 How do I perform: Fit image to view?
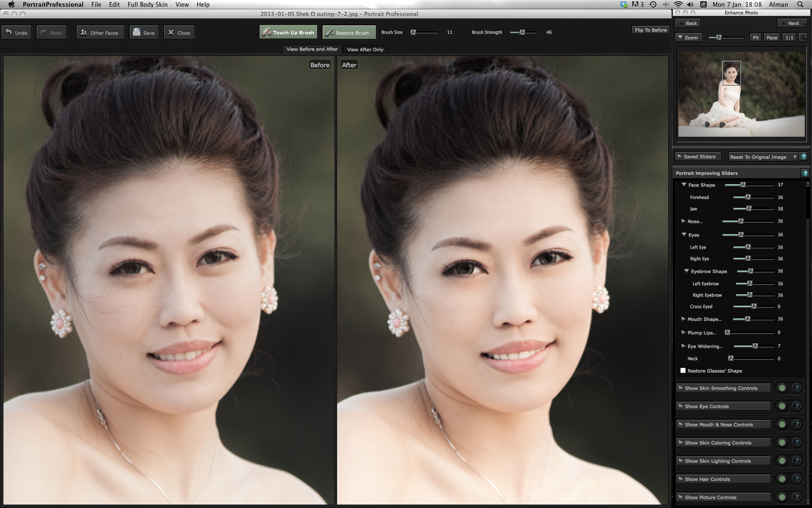755,38
